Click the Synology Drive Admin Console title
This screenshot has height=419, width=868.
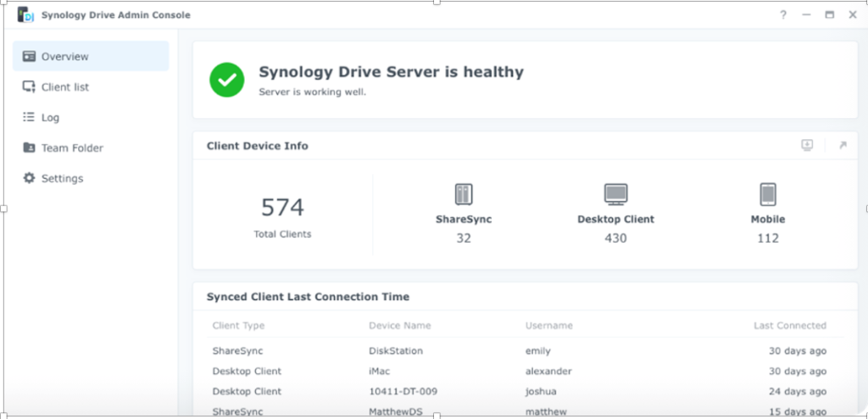pos(115,15)
